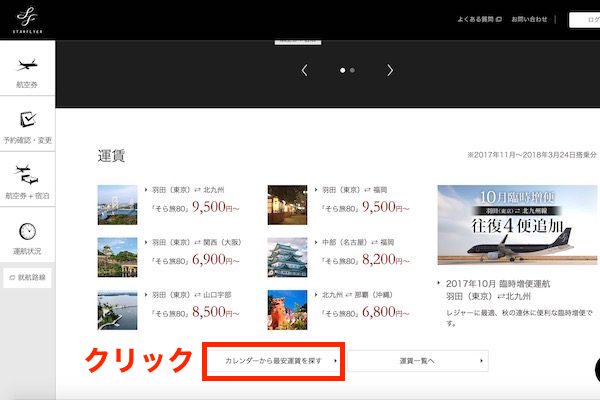Open 予約確認・変更 checkmark icon

coord(28,119)
